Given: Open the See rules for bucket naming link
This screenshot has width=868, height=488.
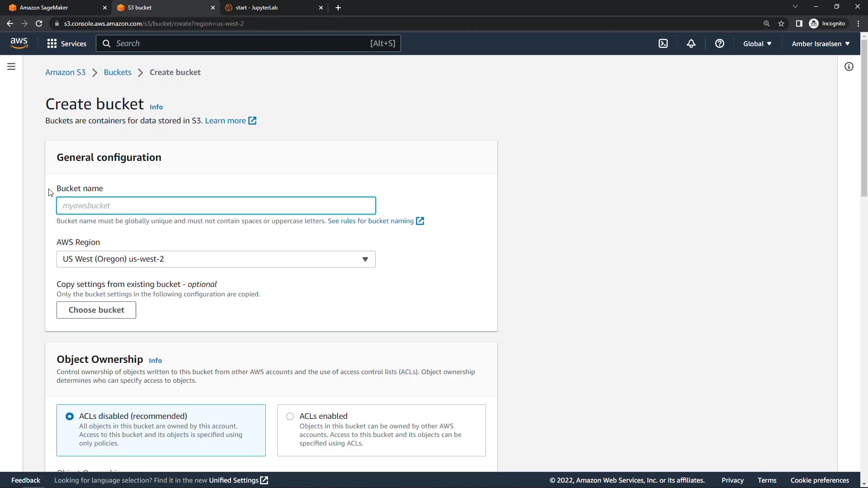Looking at the screenshot, I should (x=371, y=221).
